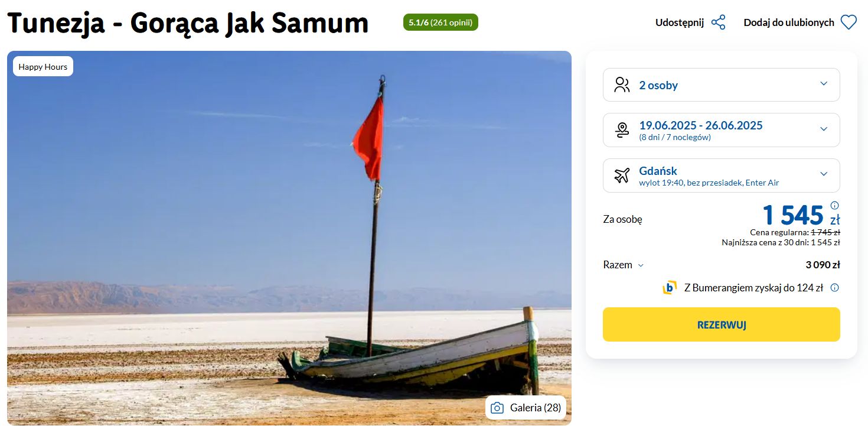Click info icon after Bumerangiem text
This screenshot has height=432, width=868.
(834, 288)
